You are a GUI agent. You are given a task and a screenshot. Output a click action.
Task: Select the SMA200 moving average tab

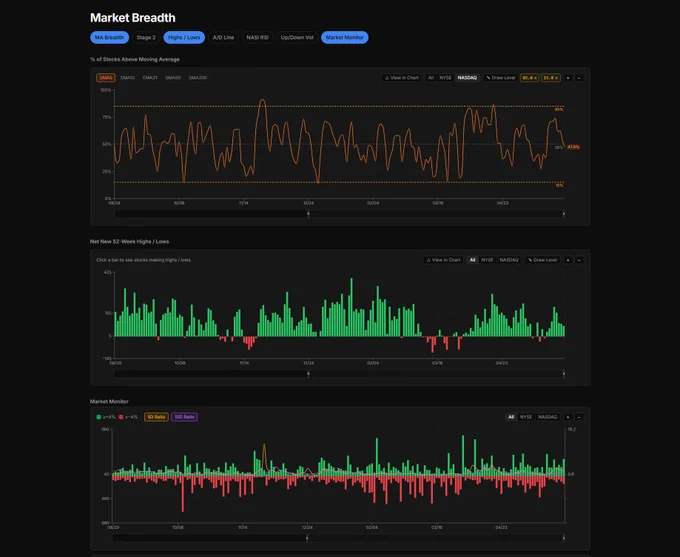pos(198,78)
